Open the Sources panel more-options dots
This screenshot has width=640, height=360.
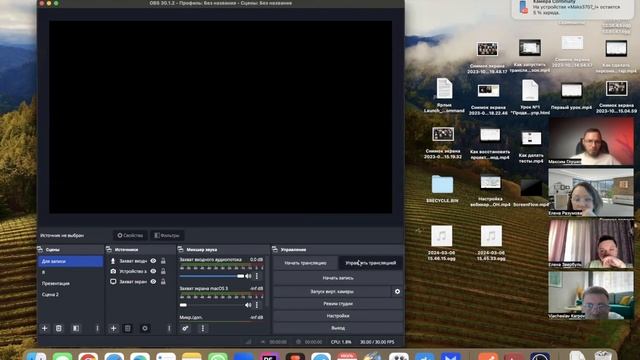click(x=169, y=328)
